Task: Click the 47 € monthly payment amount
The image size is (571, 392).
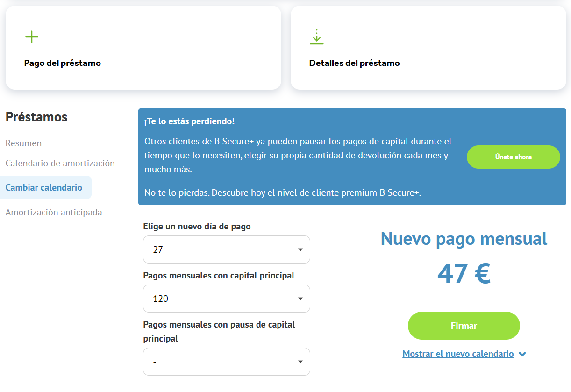Action: click(x=464, y=274)
